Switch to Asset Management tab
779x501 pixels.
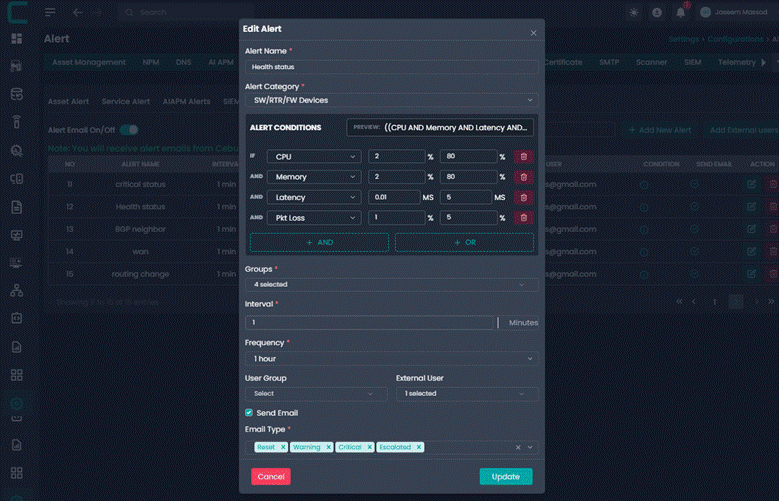coord(89,62)
